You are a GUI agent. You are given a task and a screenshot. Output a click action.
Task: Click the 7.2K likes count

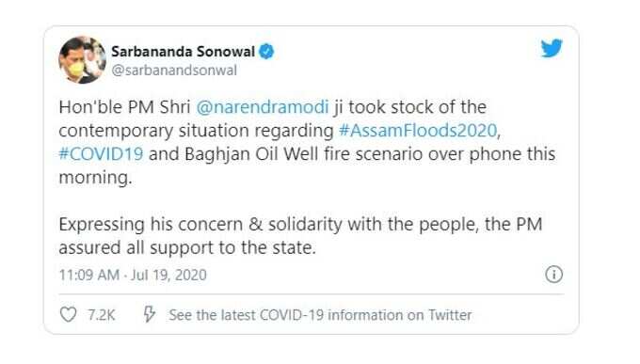click(x=102, y=315)
